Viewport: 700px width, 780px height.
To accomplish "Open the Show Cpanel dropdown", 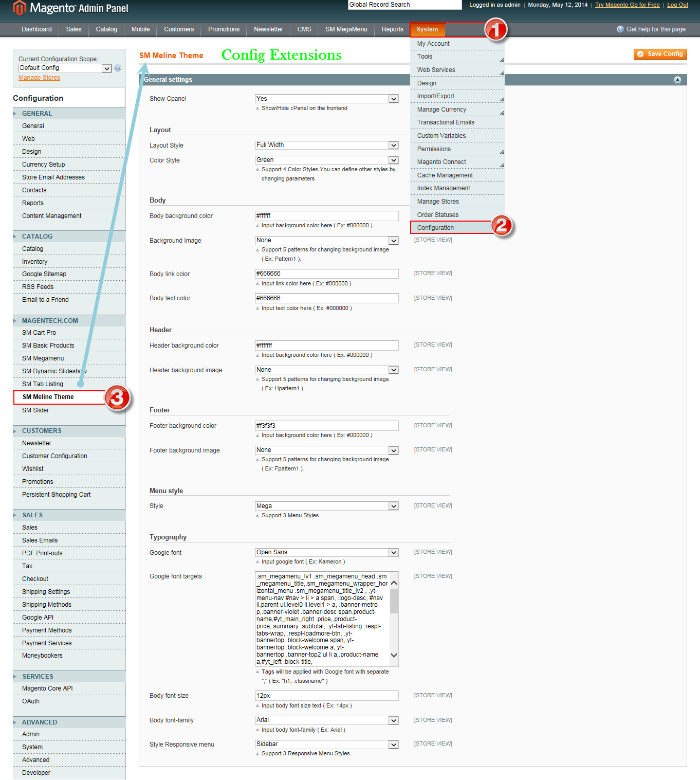I will coord(327,99).
